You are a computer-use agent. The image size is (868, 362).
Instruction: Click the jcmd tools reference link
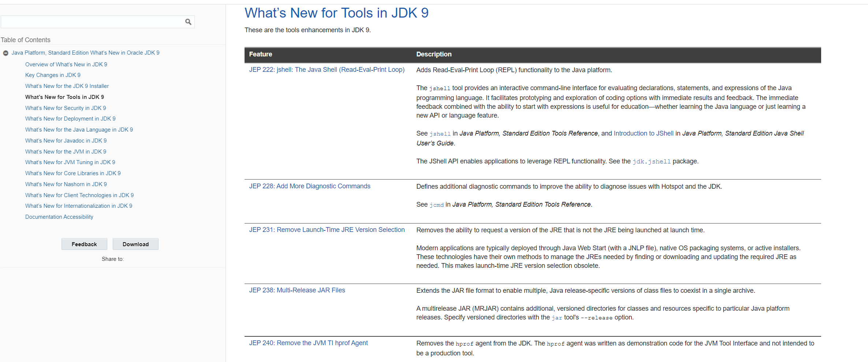(x=436, y=205)
